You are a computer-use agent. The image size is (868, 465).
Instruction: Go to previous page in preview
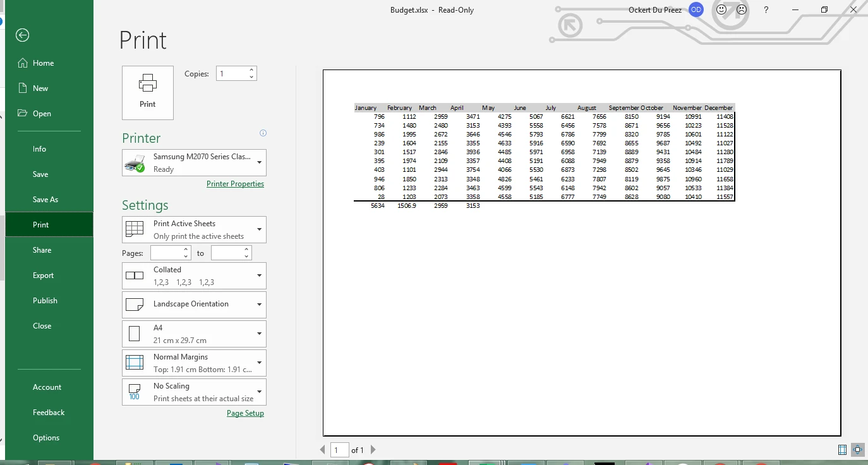(323, 450)
